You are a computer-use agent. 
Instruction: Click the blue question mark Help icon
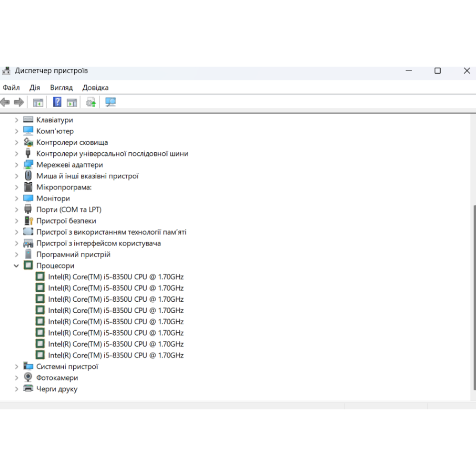click(x=57, y=102)
